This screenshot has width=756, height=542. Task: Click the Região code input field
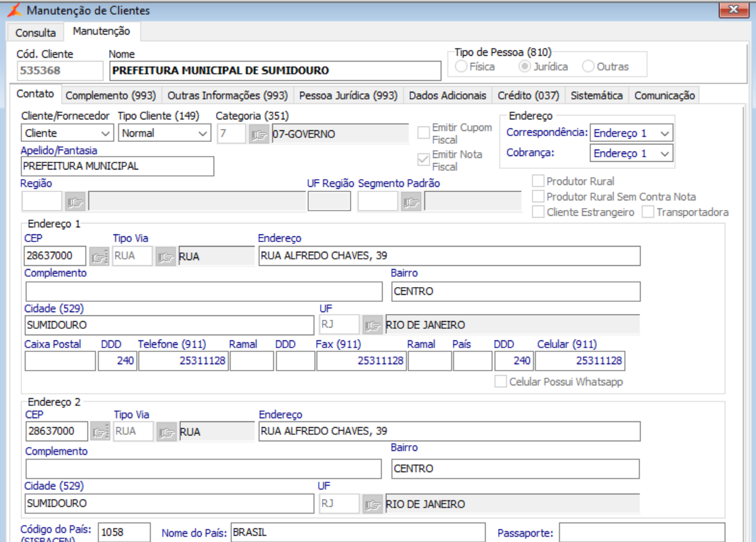point(42,201)
